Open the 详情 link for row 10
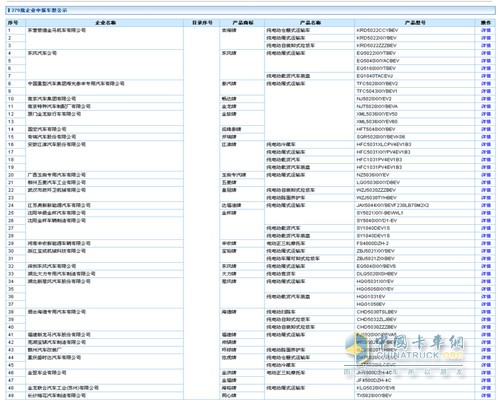This screenshot has height=400, width=500. (486, 99)
